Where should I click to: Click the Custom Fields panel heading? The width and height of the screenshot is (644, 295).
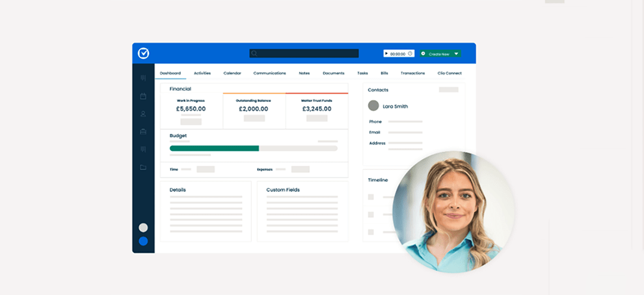[283, 190]
